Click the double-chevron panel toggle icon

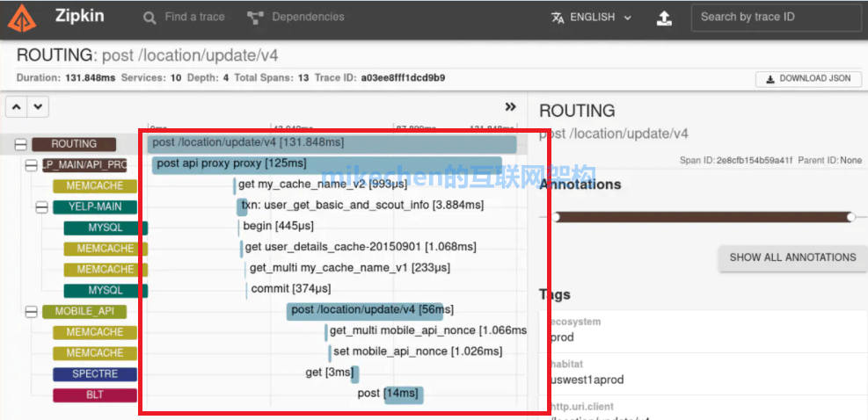(510, 106)
